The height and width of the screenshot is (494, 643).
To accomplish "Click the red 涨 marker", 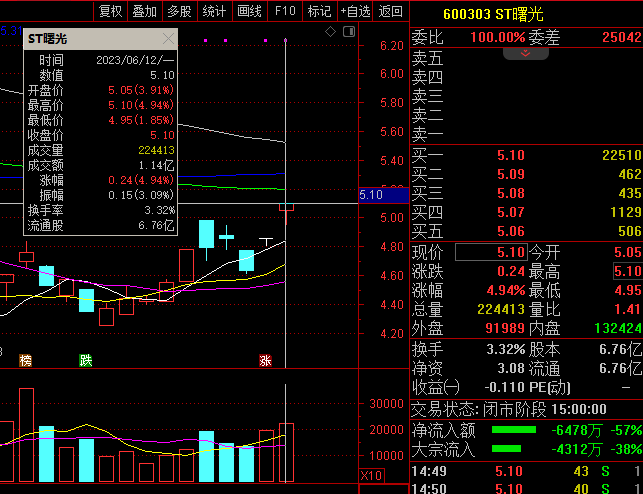I will (265, 360).
